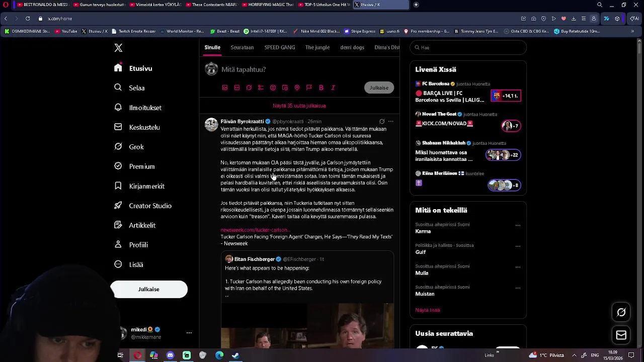Image resolution: width=644 pixels, height=362 pixels.
Task: Click the Hae search field
Action: coord(468,47)
